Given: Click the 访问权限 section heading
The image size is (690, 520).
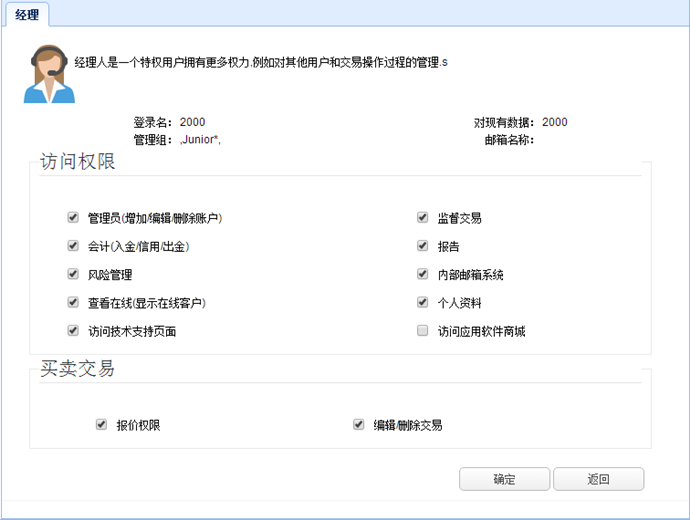Looking at the screenshot, I should [x=77, y=162].
